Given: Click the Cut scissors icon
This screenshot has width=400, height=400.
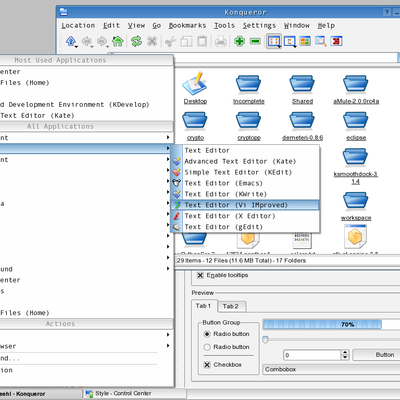Looking at the screenshot, I should [170, 41].
